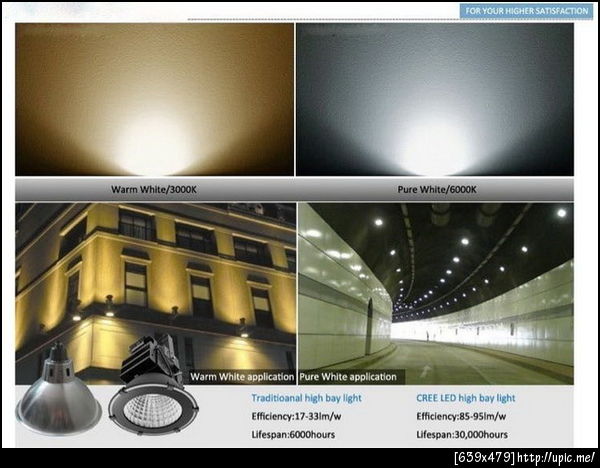Click 'Lifespan:6000hours' text

293,435
